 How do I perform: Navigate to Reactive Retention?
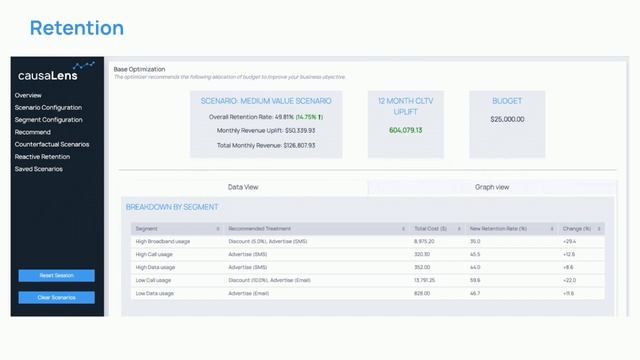(x=42, y=157)
